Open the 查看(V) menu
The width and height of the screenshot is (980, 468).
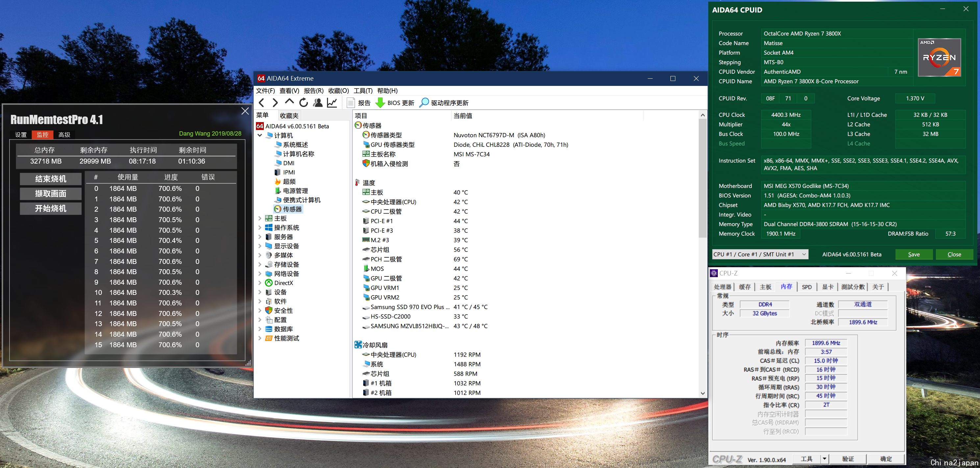coord(289,91)
